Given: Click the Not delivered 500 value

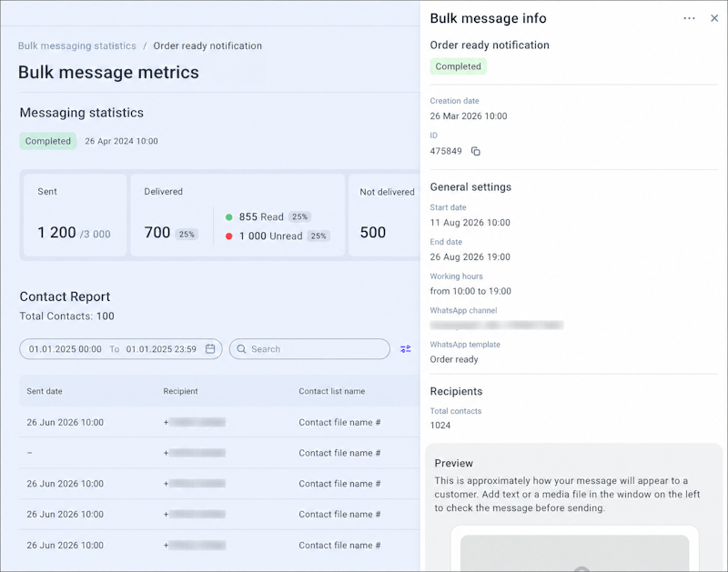Looking at the screenshot, I should pos(373,233).
